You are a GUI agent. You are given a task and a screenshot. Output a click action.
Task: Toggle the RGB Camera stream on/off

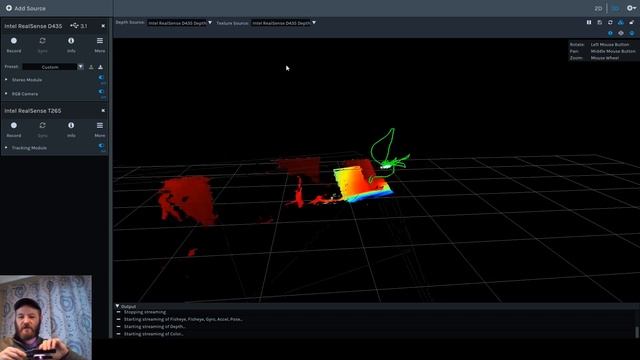tap(101, 92)
